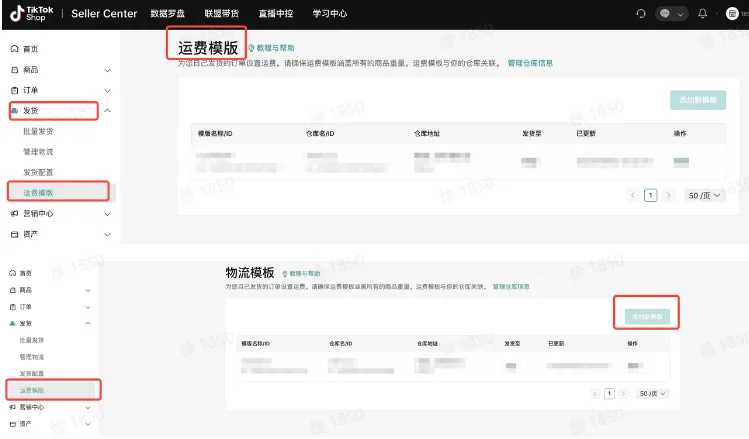Click 已更新 column header in 运费模版 table
The width and height of the screenshot is (749, 439).
click(586, 134)
